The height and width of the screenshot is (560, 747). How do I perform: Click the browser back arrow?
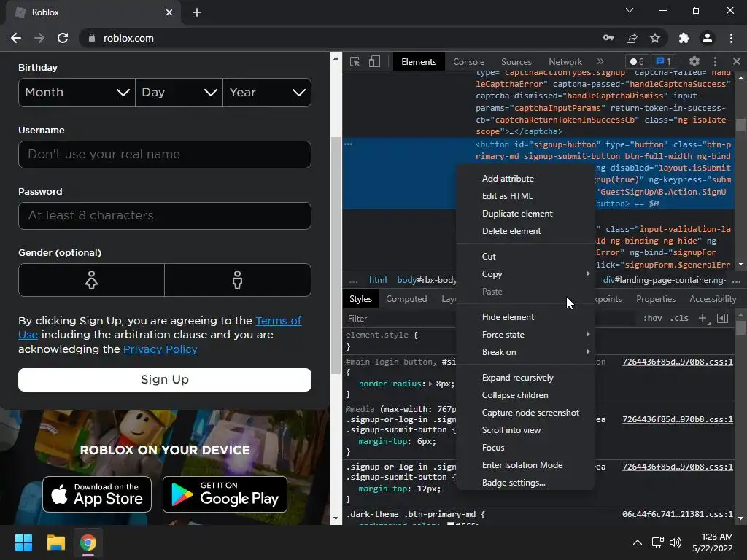[x=16, y=38]
